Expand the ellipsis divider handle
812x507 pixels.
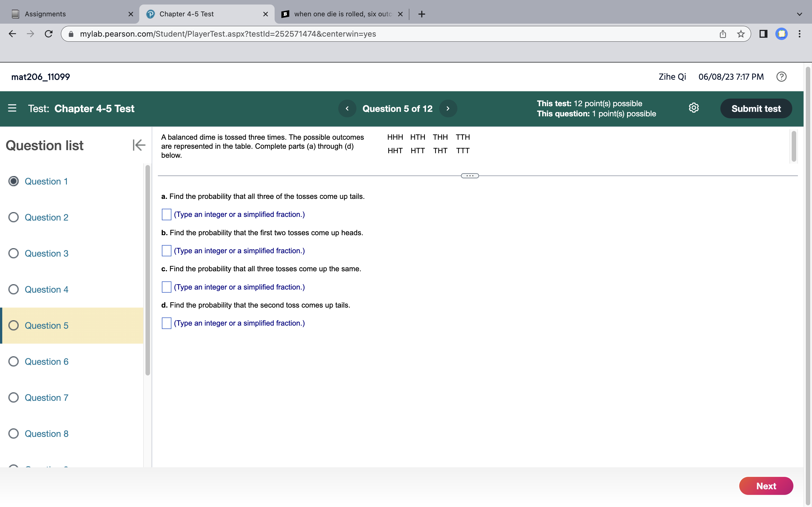click(470, 176)
